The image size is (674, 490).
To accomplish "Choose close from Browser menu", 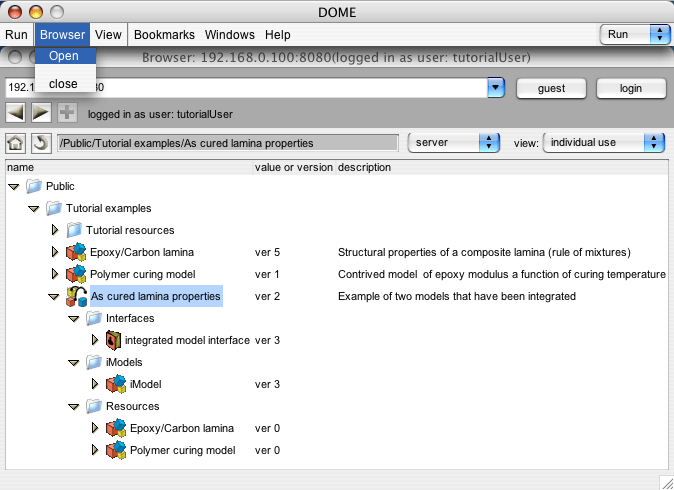I will tap(65, 84).
